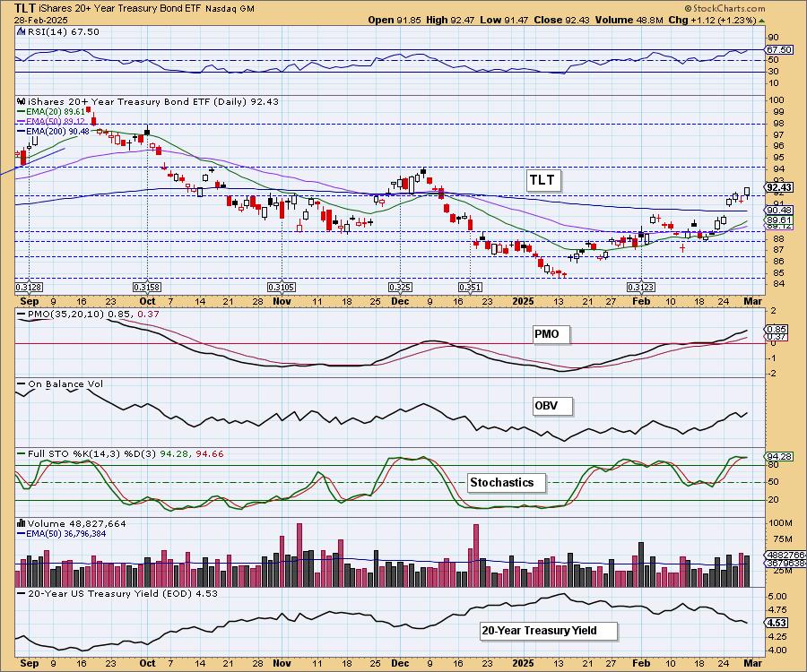Click the 2025 label on bottom date axis
This screenshot has width=807, height=672.
click(523, 663)
